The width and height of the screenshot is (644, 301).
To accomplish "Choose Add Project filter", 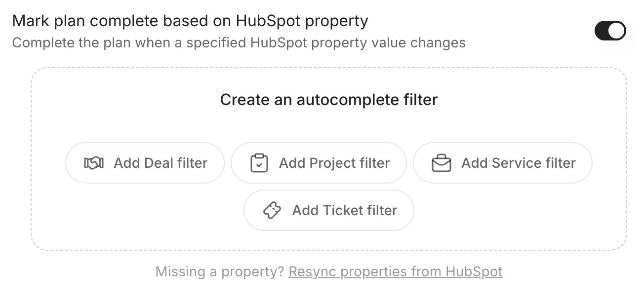I will [x=319, y=163].
